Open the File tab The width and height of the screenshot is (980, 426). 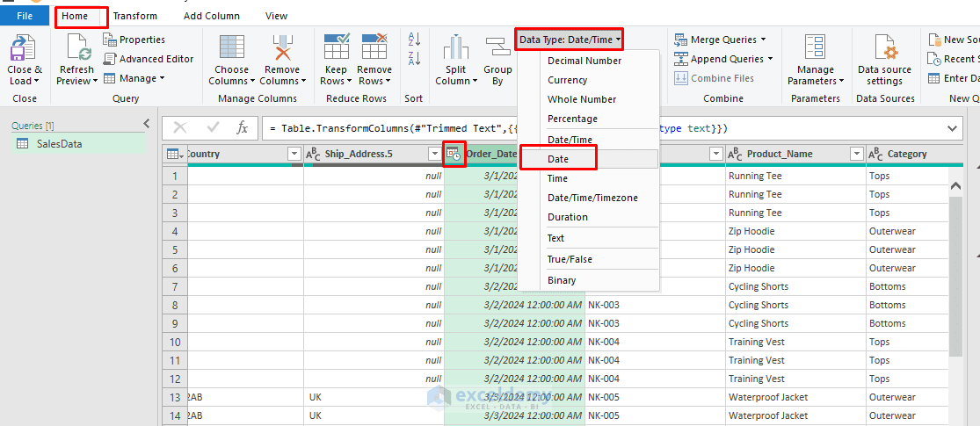pyautogui.click(x=25, y=16)
